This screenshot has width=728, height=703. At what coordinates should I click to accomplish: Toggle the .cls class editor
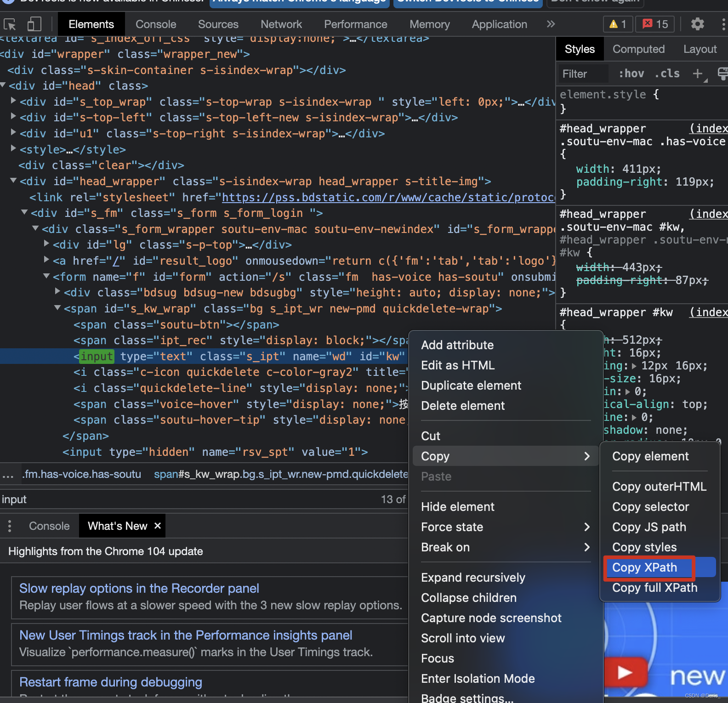[667, 74]
